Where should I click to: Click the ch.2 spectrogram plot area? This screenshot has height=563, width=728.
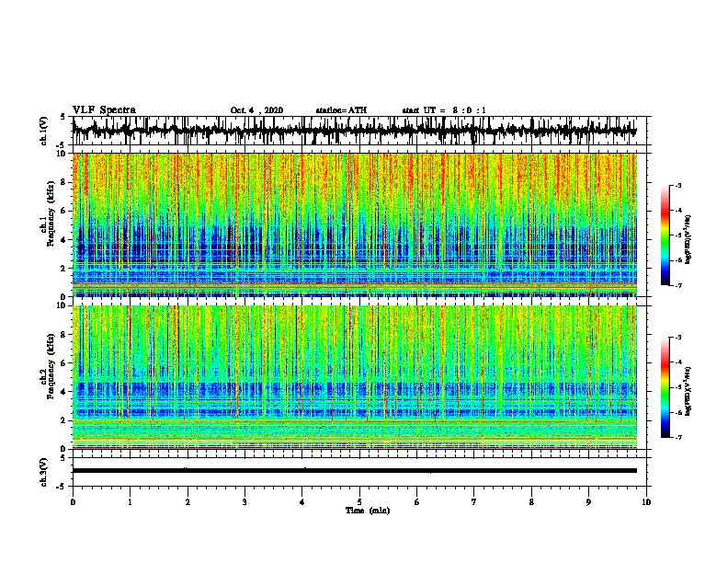355,377
